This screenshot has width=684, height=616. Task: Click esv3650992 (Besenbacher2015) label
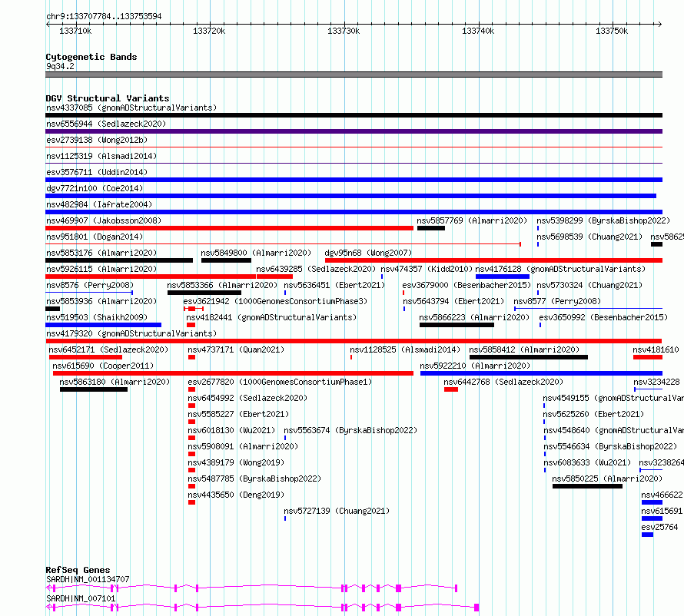603,317
